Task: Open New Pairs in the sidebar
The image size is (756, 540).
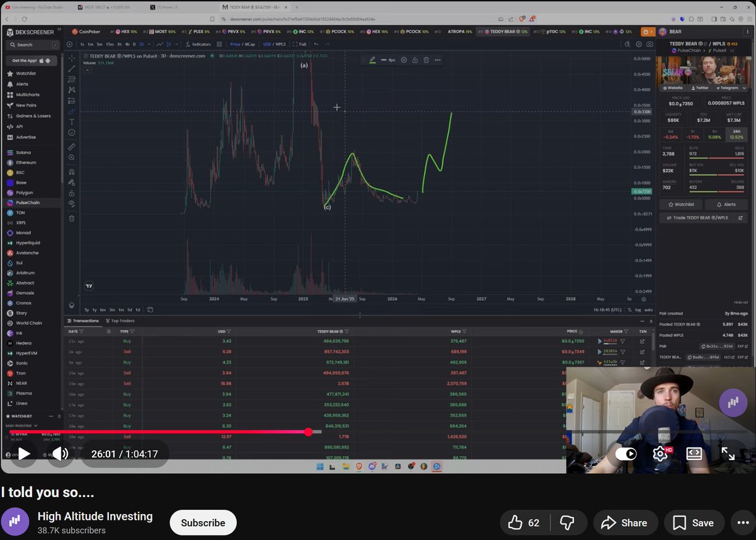Action: click(x=26, y=105)
